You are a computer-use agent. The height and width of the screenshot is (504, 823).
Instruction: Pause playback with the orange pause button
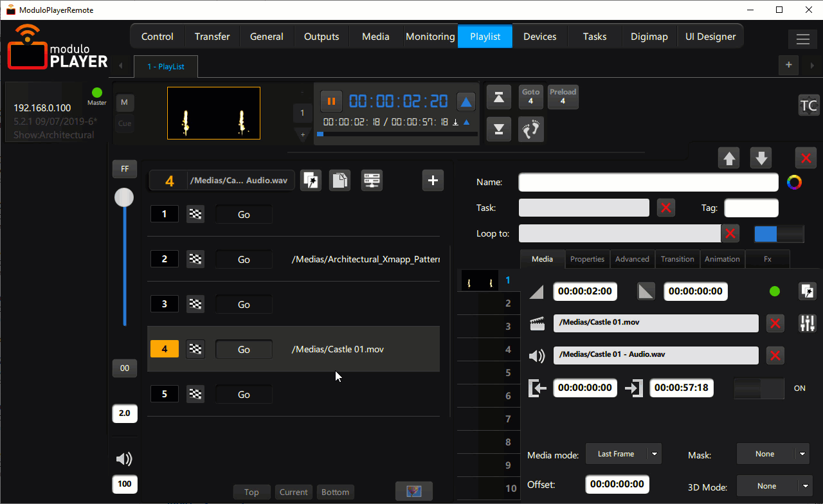pos(331,101)
